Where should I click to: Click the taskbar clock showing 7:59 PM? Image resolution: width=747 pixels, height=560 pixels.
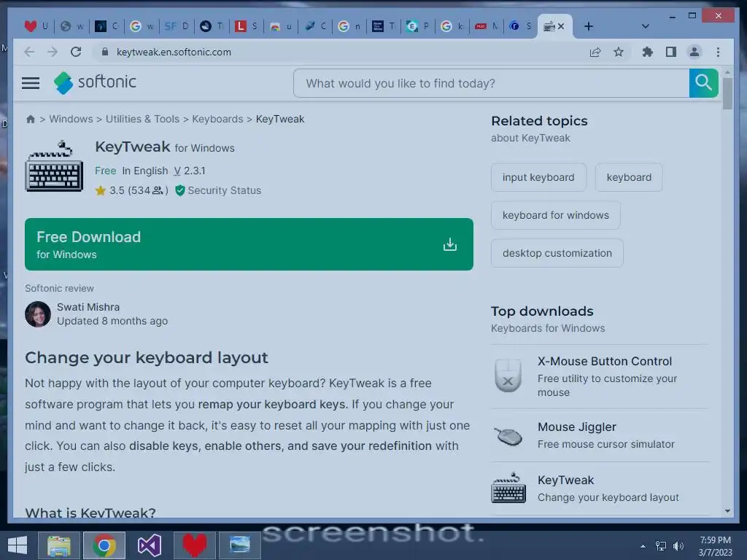(x=715, y=546)
